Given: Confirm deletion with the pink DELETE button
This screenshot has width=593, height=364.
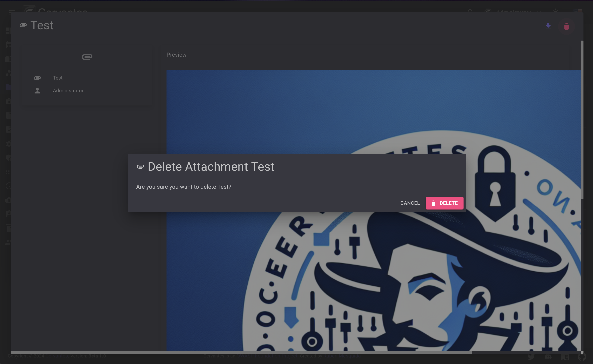Looking at the screenshot, I should tap(444, 203).
